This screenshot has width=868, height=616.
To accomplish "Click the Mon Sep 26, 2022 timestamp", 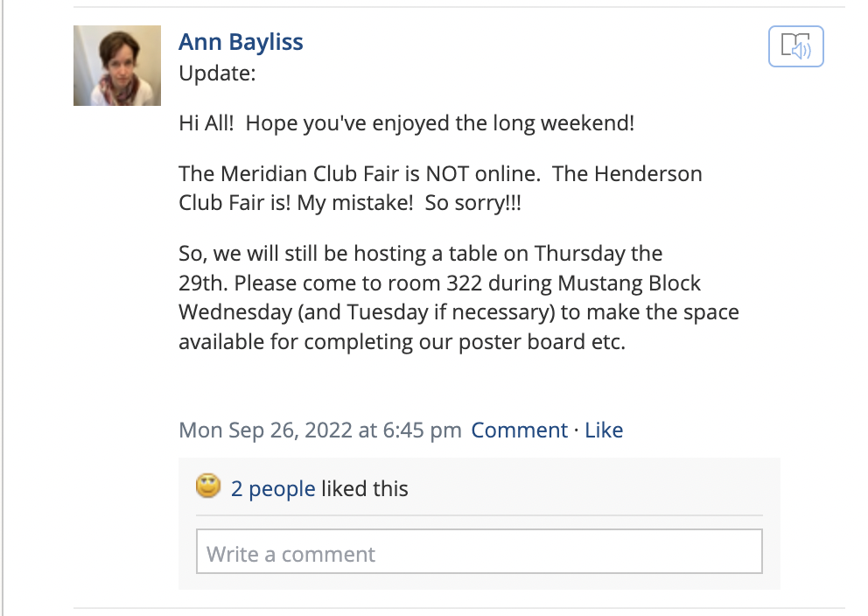I will [319, 430].
